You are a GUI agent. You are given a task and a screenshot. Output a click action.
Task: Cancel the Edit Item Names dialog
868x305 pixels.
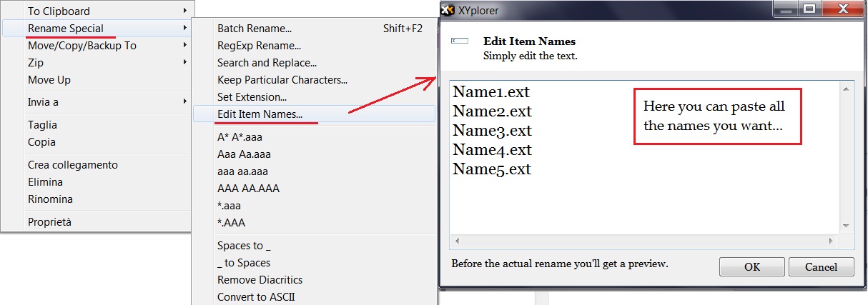click(x=821, y=266)
